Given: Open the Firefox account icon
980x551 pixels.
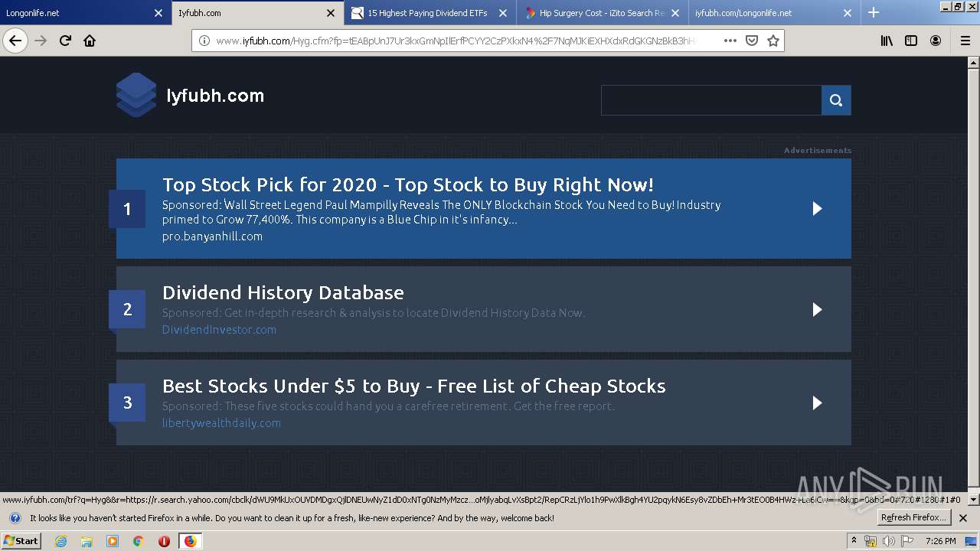Looking at the screenshot, I should (x=936, y=41).
